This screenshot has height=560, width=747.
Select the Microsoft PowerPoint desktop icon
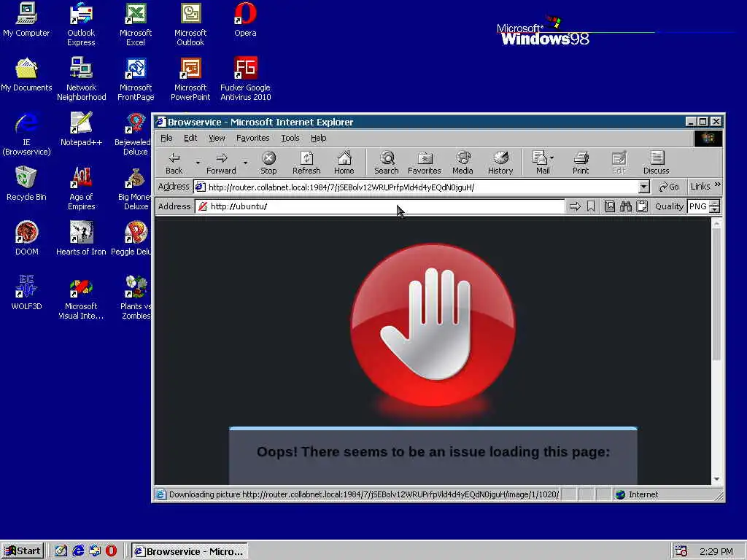(x=190, y=79)
